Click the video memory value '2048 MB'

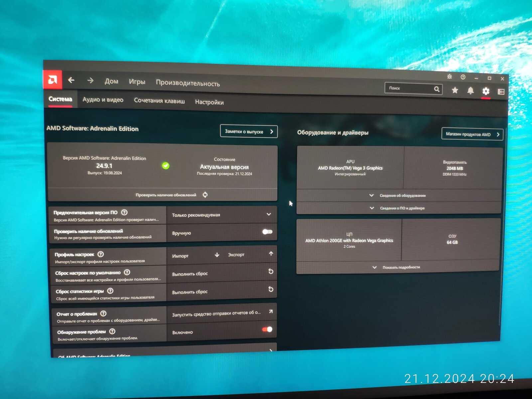click(455, 168)
